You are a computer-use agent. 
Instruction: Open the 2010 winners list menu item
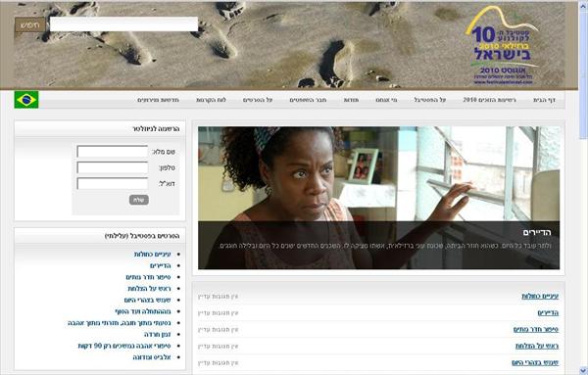tap(489, 100)
